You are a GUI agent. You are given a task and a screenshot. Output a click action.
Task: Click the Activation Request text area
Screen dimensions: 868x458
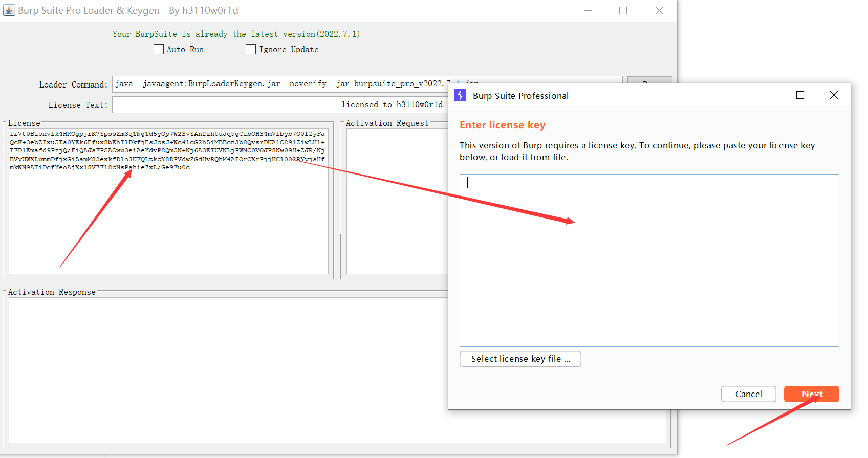point(397,201)
